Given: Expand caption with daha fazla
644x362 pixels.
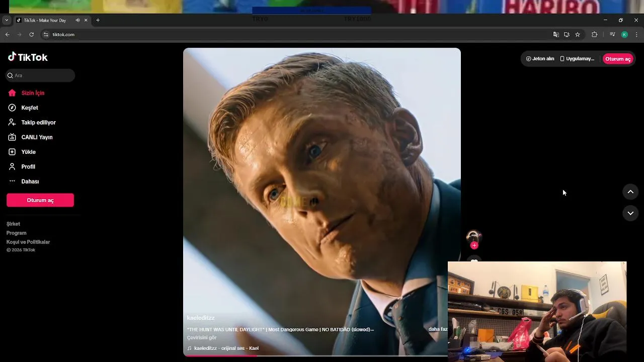Looking at the screenshot, I should click(438, 329).
